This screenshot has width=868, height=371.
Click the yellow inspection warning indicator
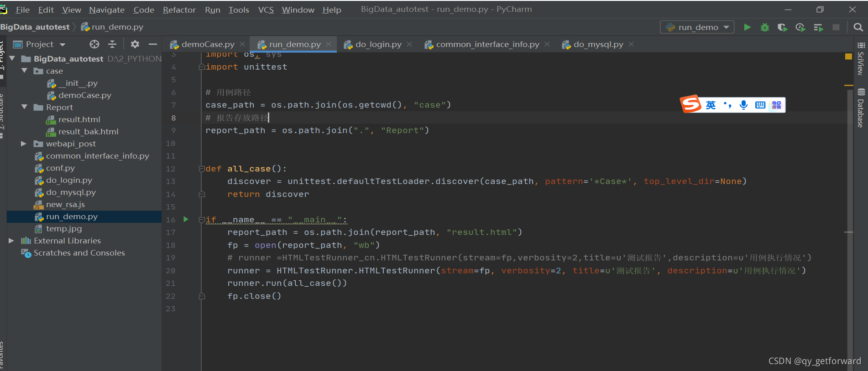[848, 57]
